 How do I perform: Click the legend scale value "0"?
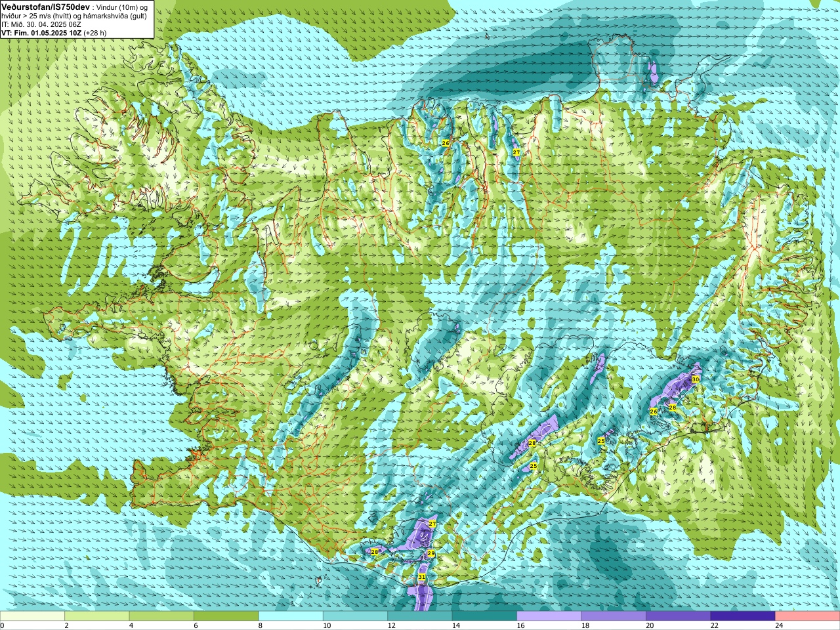click(3, 625)
